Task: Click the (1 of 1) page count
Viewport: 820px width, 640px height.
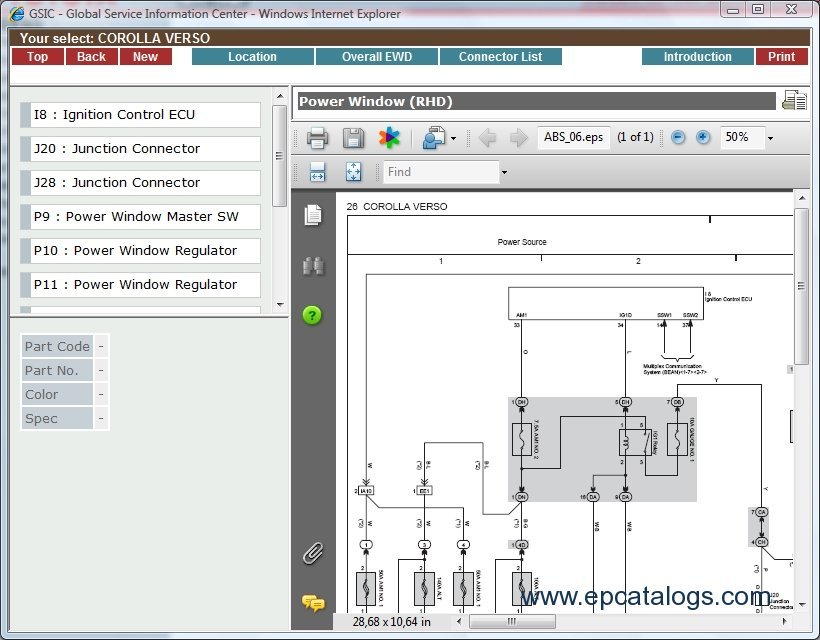Action: [635, 138]
